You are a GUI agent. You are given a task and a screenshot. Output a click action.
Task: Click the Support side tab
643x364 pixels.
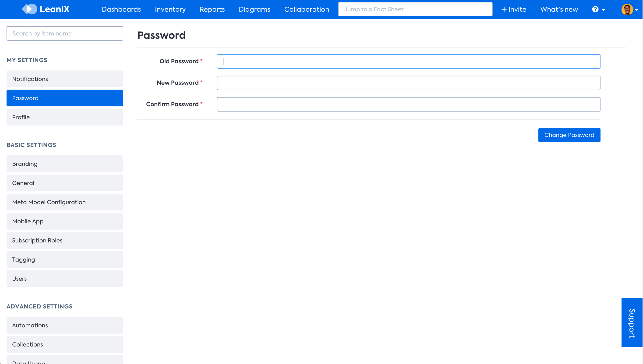click(632, 322)
